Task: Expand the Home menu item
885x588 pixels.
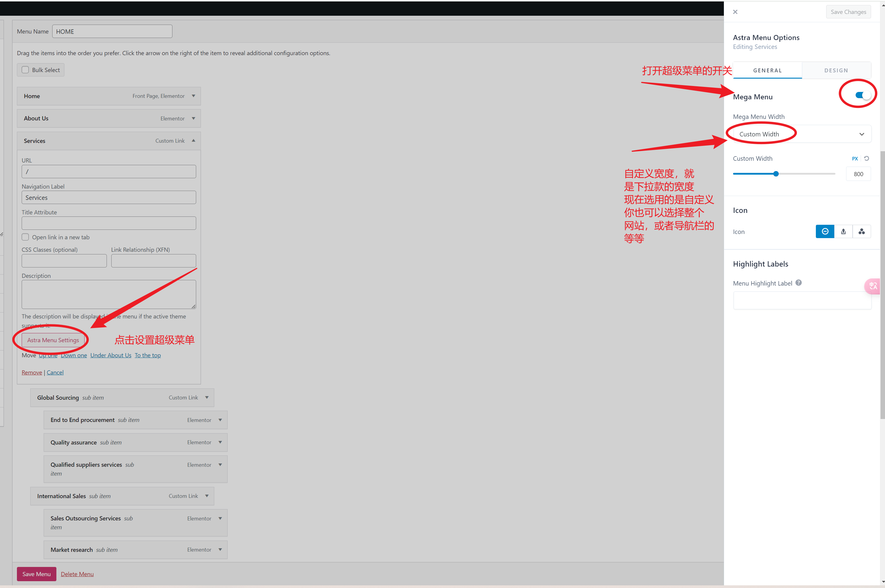Action: point(193,96)
